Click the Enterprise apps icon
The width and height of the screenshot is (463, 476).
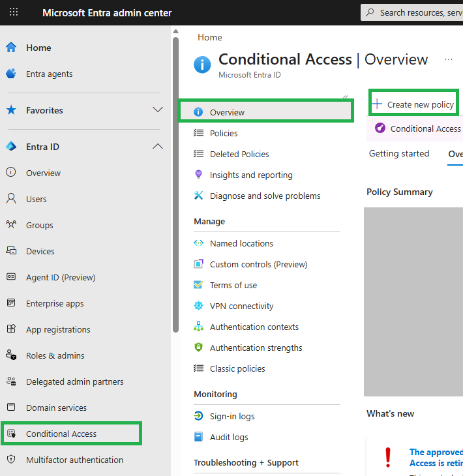coord(11,303)
